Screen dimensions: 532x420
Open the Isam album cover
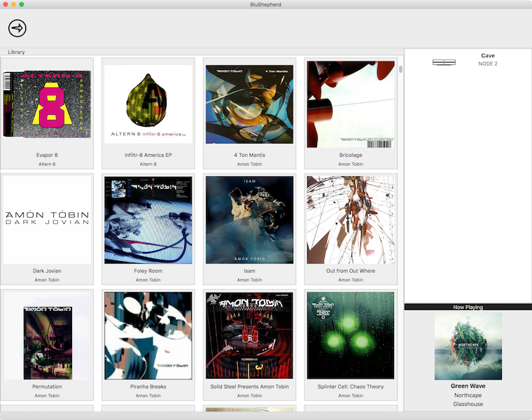pyautogui.click(x=249, y=220)
